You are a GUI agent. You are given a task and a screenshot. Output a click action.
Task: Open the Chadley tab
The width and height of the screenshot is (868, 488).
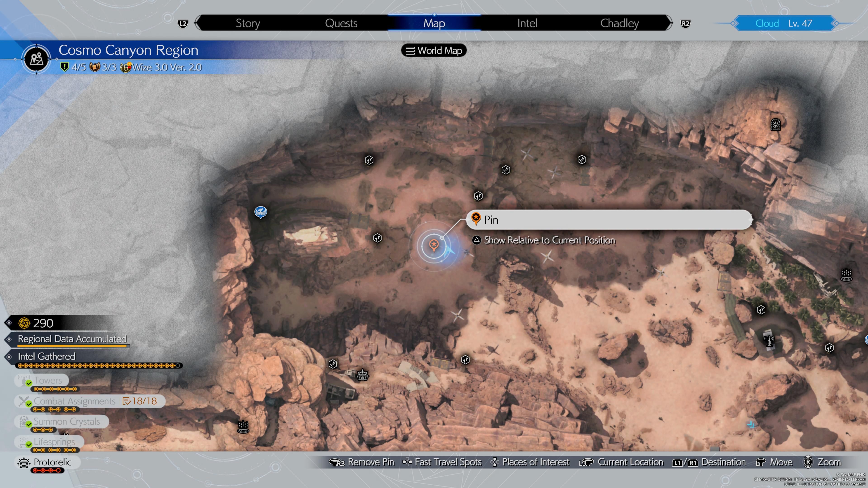click(x=619, y=23)
